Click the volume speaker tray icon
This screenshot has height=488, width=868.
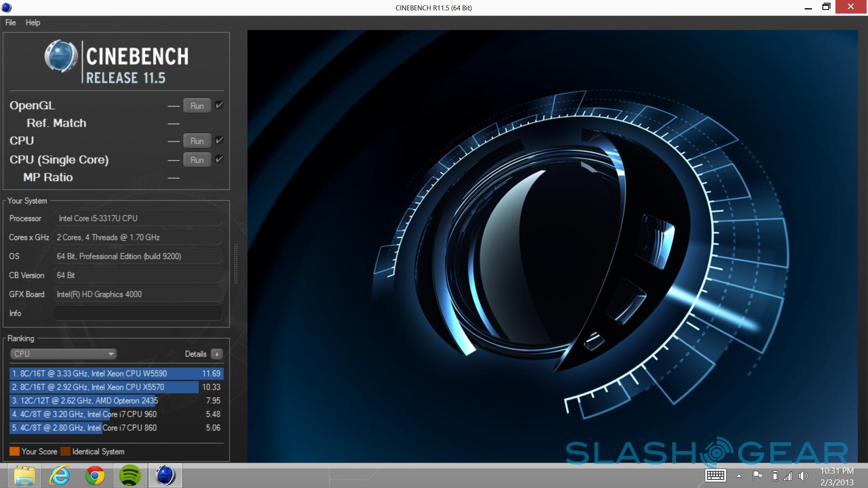[803, 476]
